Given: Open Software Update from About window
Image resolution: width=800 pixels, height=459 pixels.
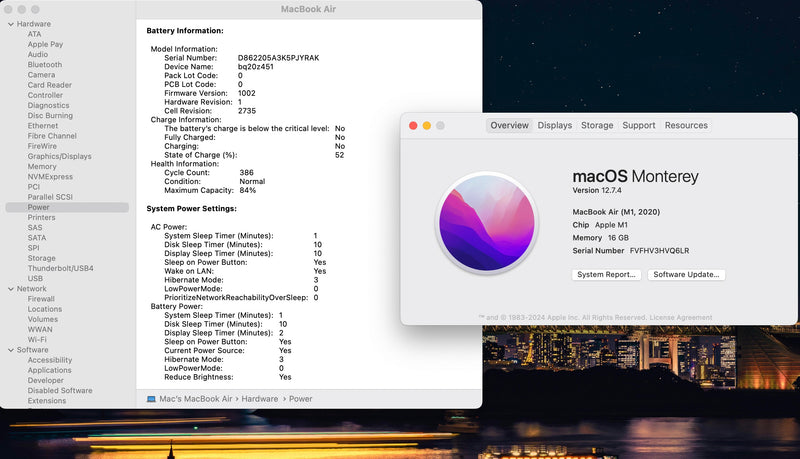Looking at the screenshot, I should pos(686,274).
